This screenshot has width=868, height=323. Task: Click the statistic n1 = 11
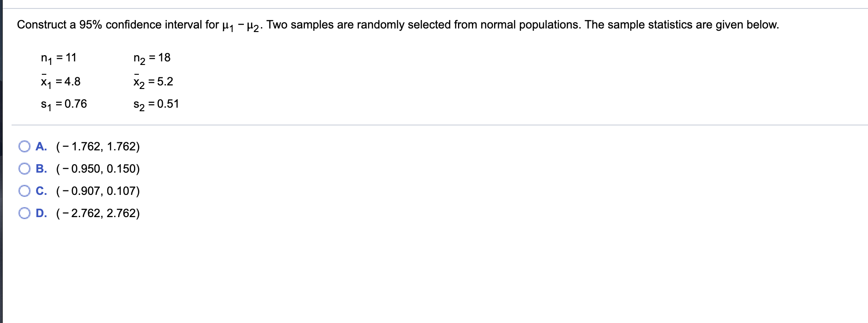(58, 57)
